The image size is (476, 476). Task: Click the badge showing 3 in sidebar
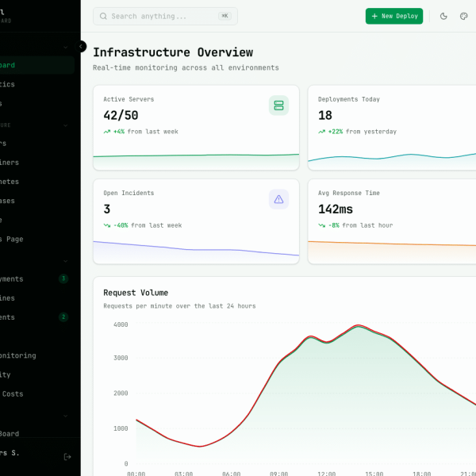point(63,278)
